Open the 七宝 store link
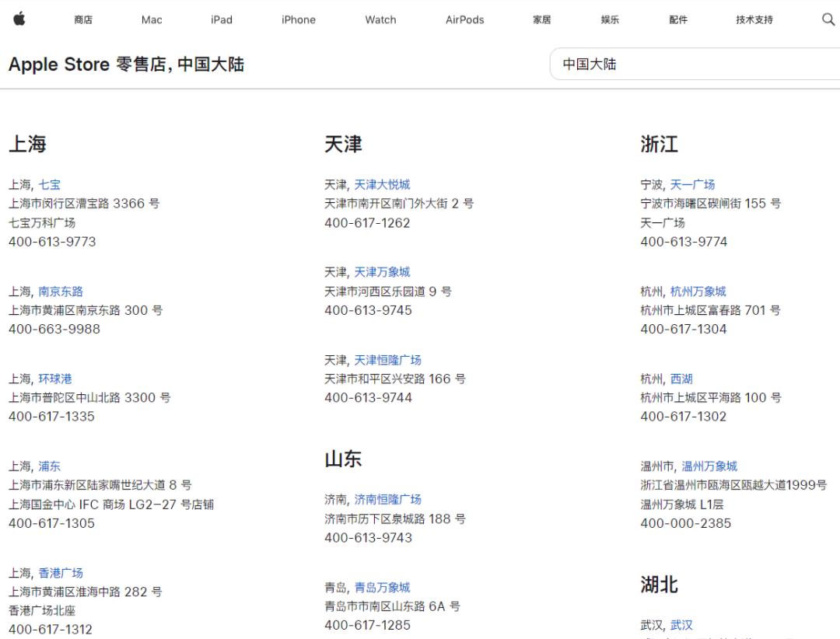 [x=50, y=185]
